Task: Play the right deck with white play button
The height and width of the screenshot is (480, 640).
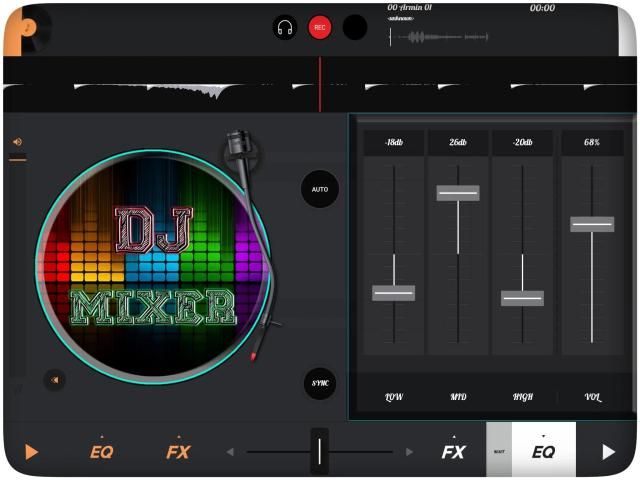Action: [x=608, y=452]
